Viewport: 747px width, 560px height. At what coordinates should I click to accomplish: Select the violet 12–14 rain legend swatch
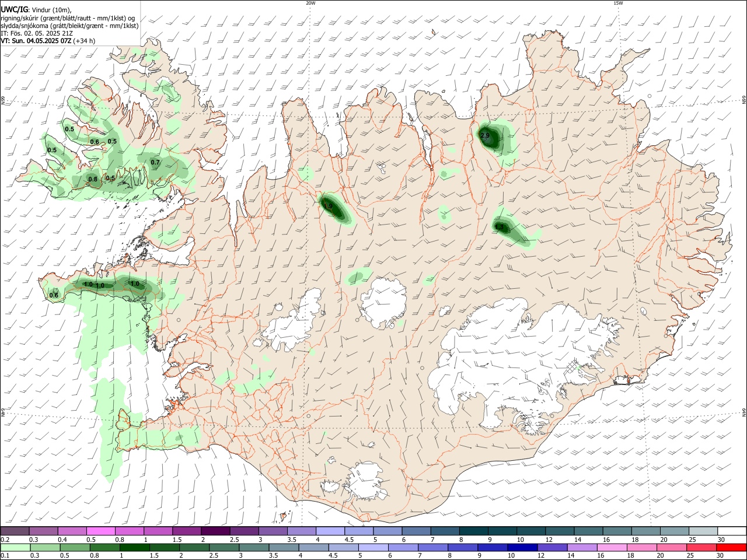[552, 547]
